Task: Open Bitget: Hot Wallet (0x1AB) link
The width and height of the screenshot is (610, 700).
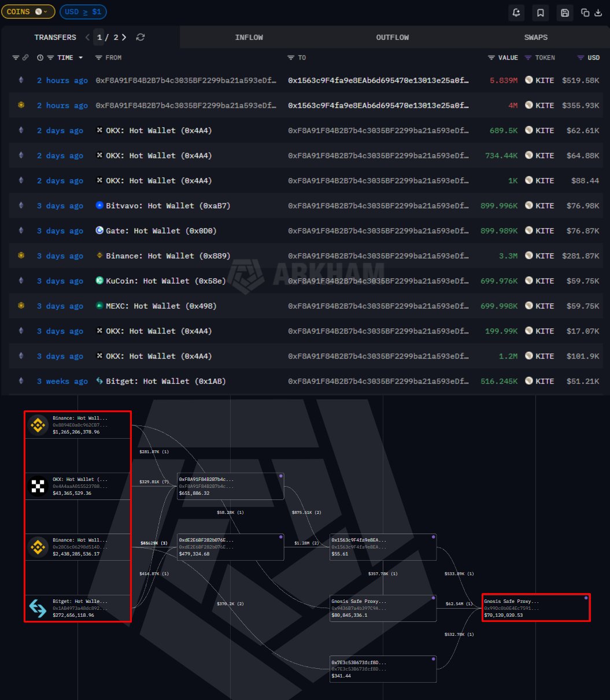Action: (x=166, y=381)
